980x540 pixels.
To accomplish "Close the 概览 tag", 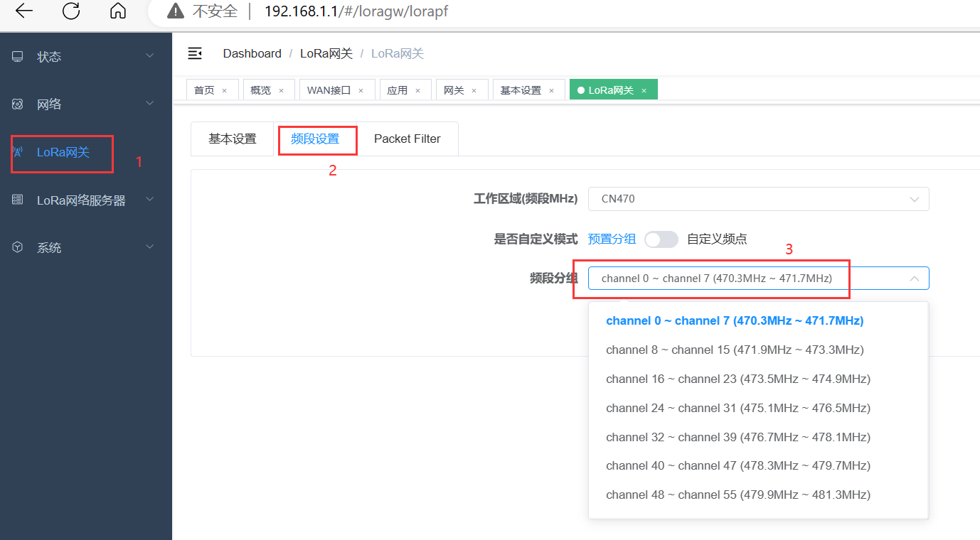I will click(281, 90).
